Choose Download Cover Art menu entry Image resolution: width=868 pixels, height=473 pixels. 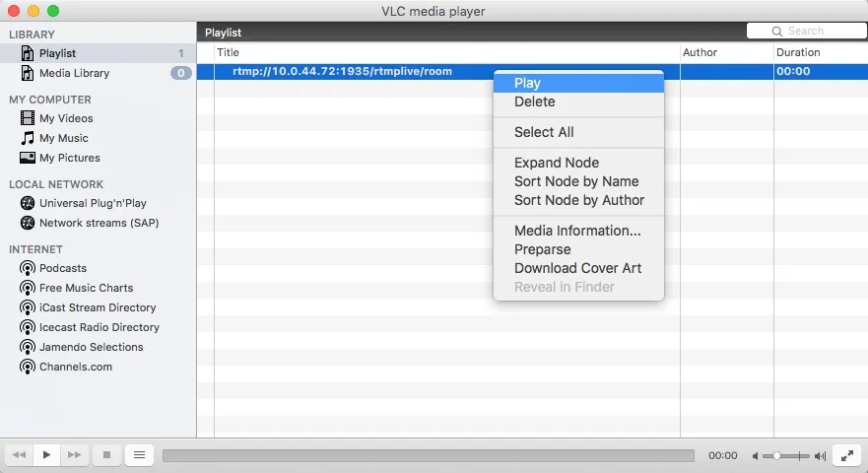pyautogui.click(x=578, y=269)
